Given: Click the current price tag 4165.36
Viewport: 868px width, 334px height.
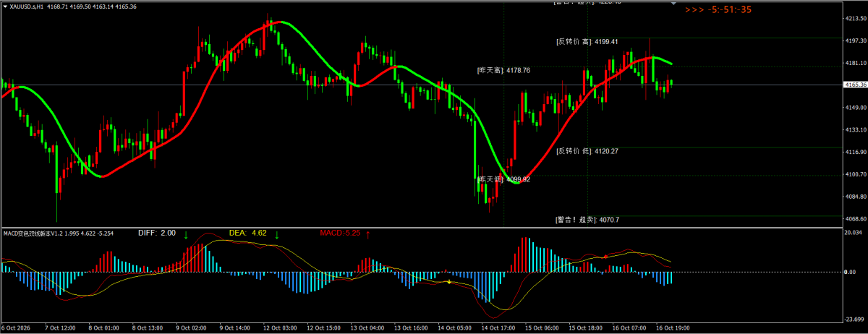Looking at the screenshot, I should pyautogui.click(x=856, y=85).
